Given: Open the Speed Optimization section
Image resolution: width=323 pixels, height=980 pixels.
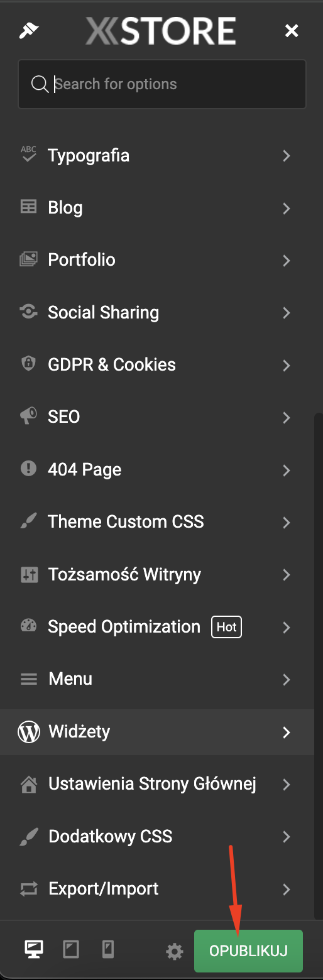Looking at the screenshot, I should 157,627.
